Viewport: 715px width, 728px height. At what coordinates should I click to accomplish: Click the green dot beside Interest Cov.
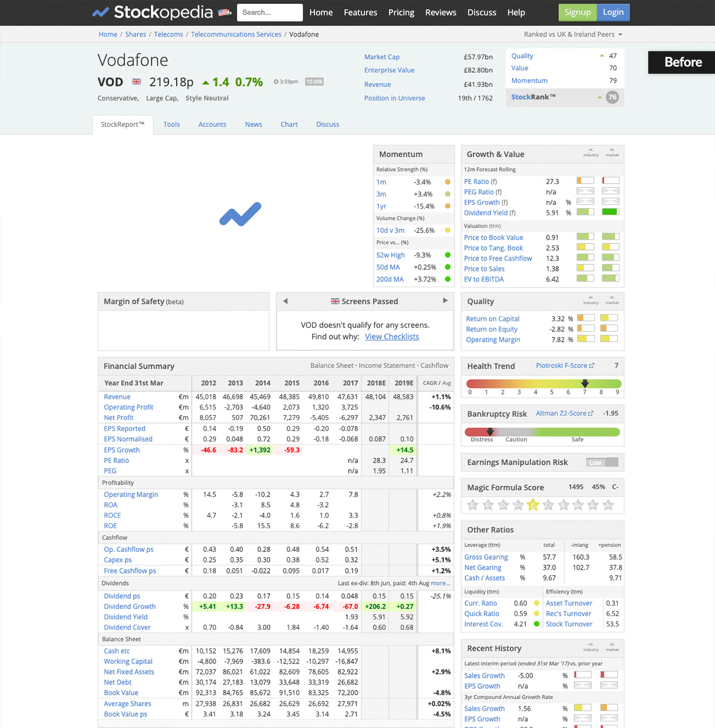coord(536,624)
